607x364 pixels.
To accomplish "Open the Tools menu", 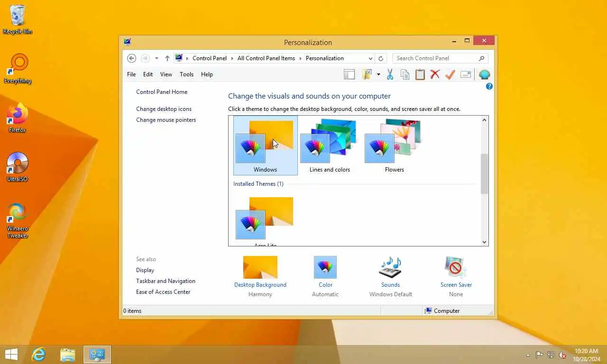I will click(x=186, y=74).
